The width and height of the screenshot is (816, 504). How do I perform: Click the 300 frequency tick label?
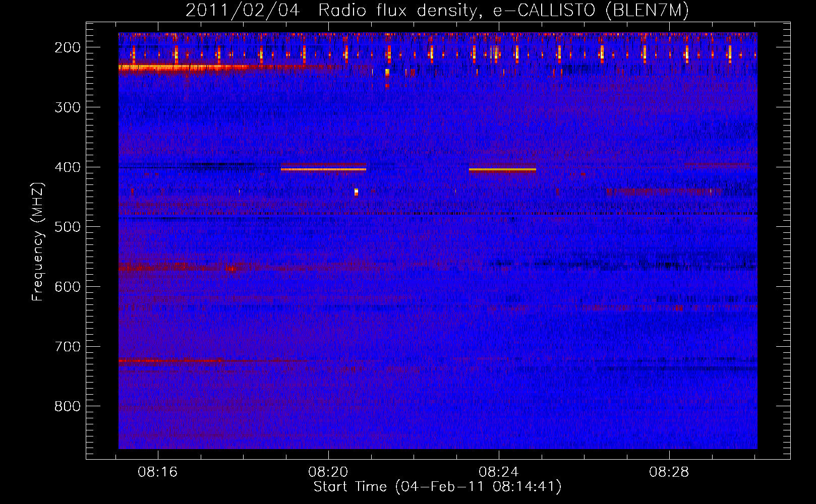coord(68,107)
